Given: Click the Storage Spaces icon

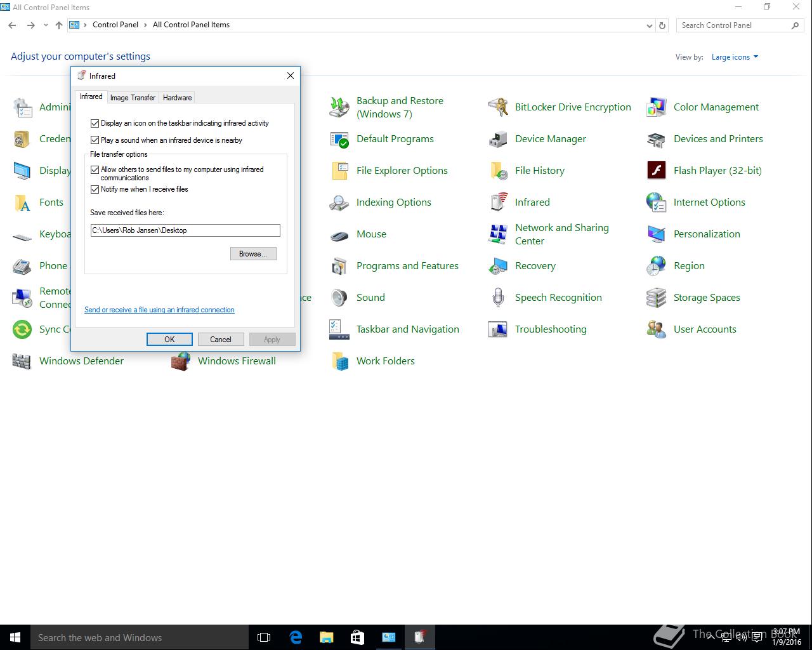Looking at the screenshot, I should (x=657, y=298).
